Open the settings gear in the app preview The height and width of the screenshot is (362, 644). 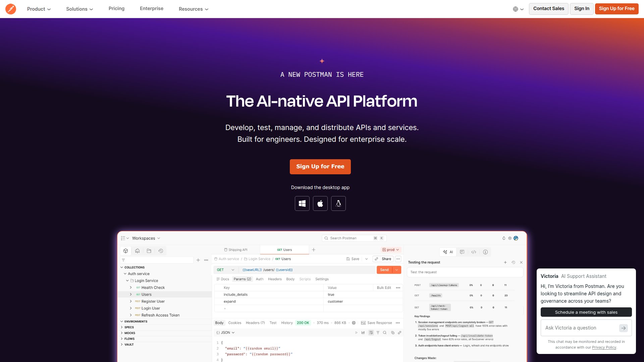click(510, 238)
